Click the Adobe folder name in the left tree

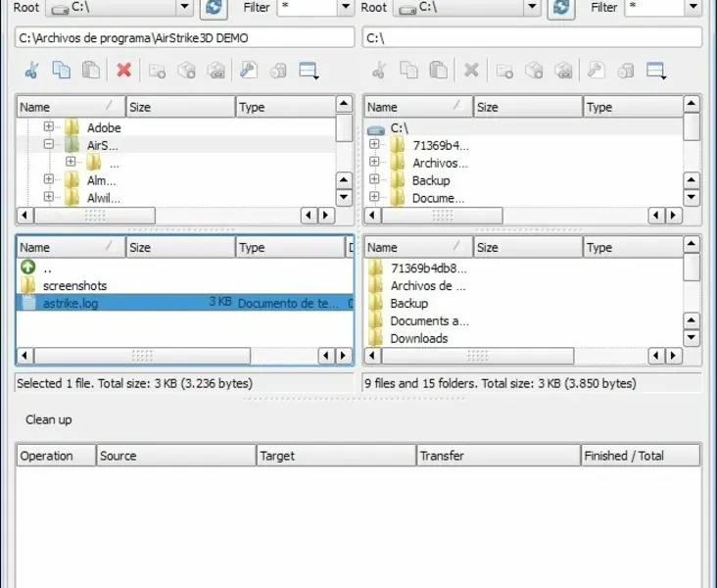point(104,127)
